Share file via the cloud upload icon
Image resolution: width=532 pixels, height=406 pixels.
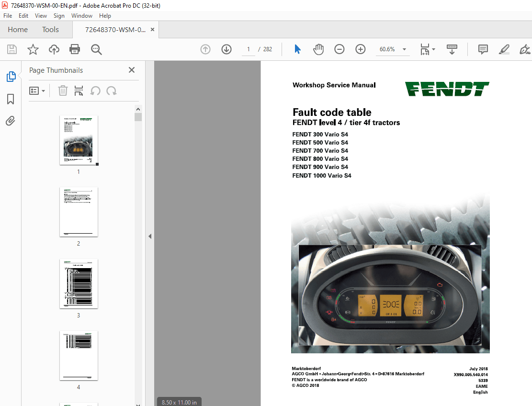[x=54, y=49]
